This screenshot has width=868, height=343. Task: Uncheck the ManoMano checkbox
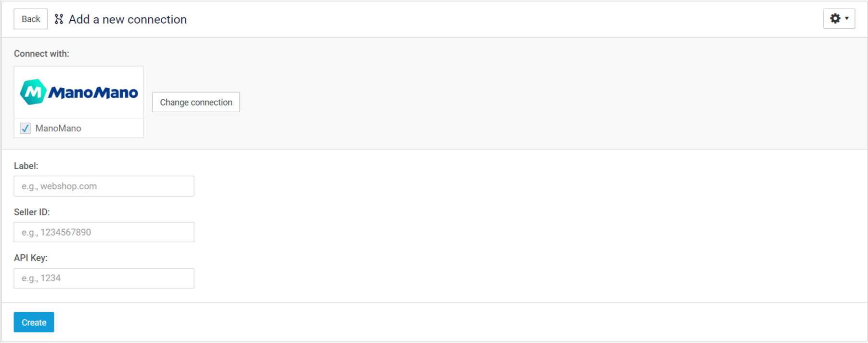25,128
